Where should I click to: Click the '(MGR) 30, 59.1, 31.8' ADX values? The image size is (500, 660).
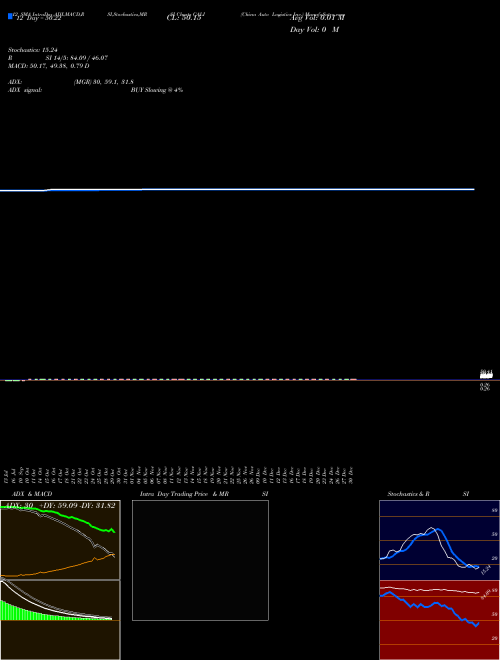click(x=104, y=82)
